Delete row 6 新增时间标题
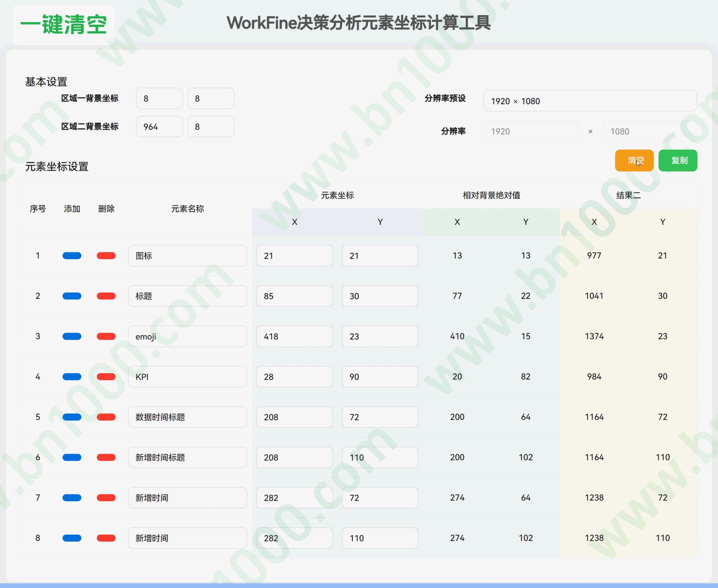This screenshot has height=588, width=718. 106,457
